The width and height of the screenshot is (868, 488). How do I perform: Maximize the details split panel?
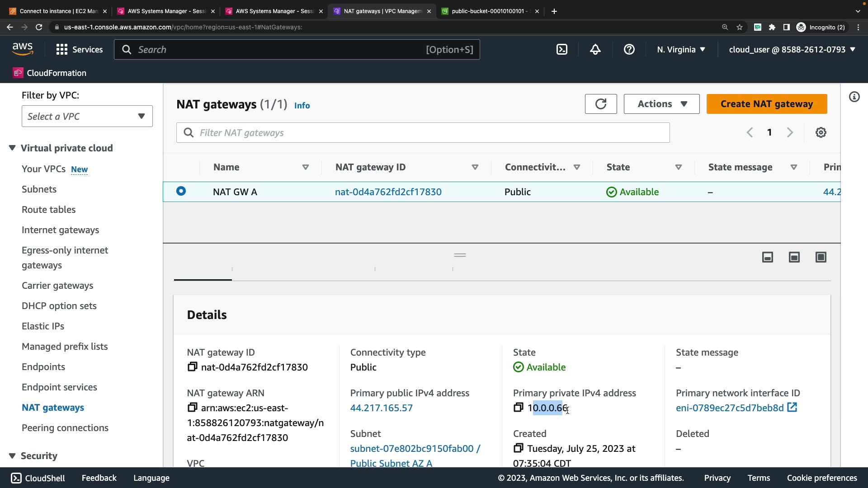point(821,258)
